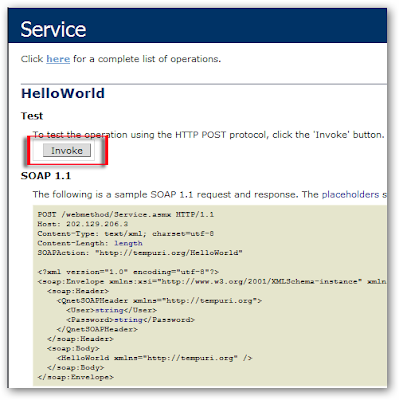Click the Invoke button
The width and height of the screenshot is (399, 400).
(67, 150)
